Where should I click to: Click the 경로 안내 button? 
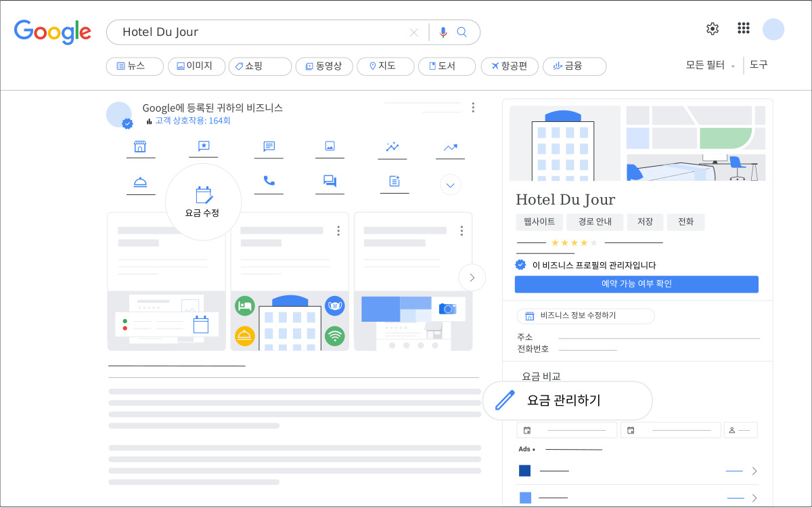point(595,221)
